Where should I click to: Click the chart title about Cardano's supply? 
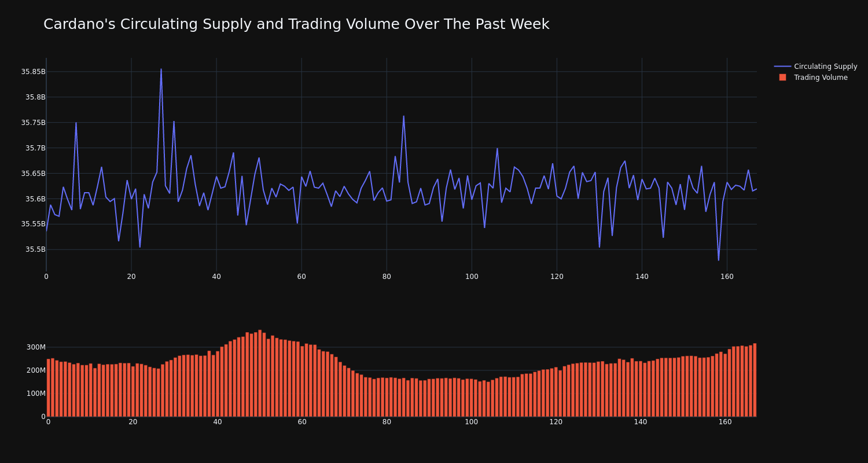[296, 24]
